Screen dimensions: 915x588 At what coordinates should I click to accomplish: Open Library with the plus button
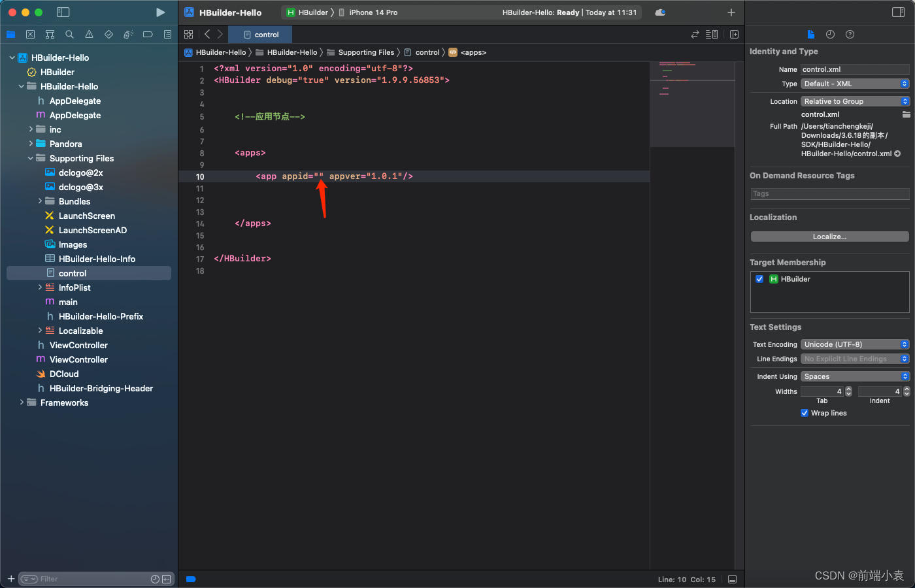pyautogui.click(x=731, y=12)
